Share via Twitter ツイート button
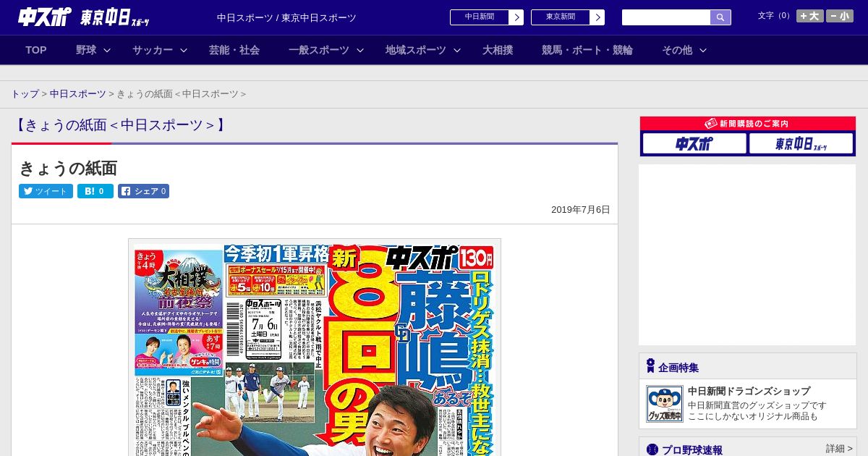Image resolution: width=868 pixels, height=456 pixels. (x=46, y=191)
